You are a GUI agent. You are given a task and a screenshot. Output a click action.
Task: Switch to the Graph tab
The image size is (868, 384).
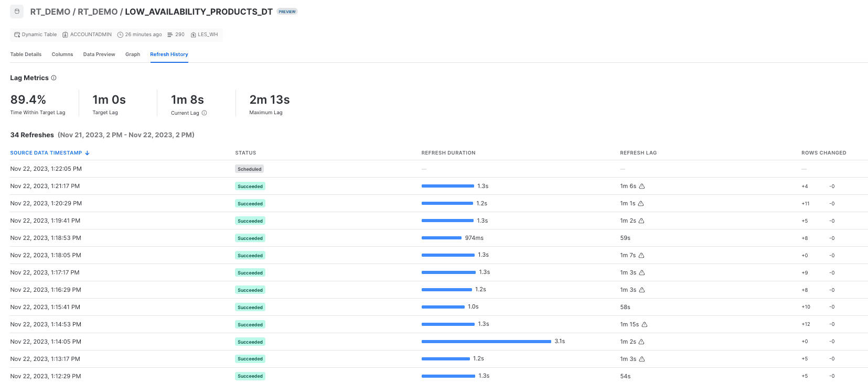point(133,54)
